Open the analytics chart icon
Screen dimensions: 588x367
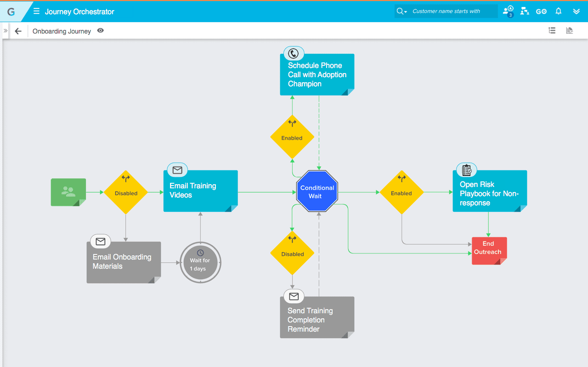pos(570,31)
